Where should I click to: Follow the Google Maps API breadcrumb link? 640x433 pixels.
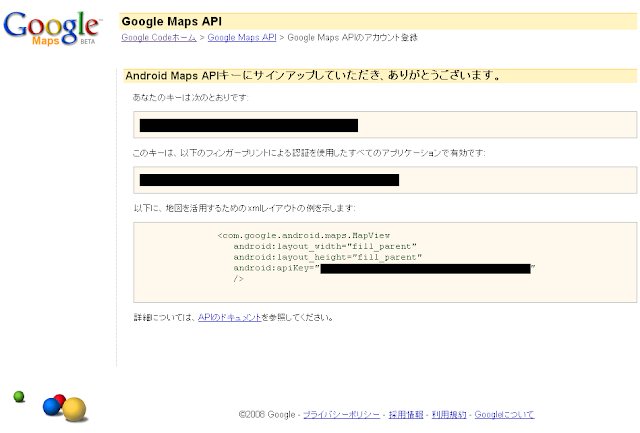(x=242, y=38)
